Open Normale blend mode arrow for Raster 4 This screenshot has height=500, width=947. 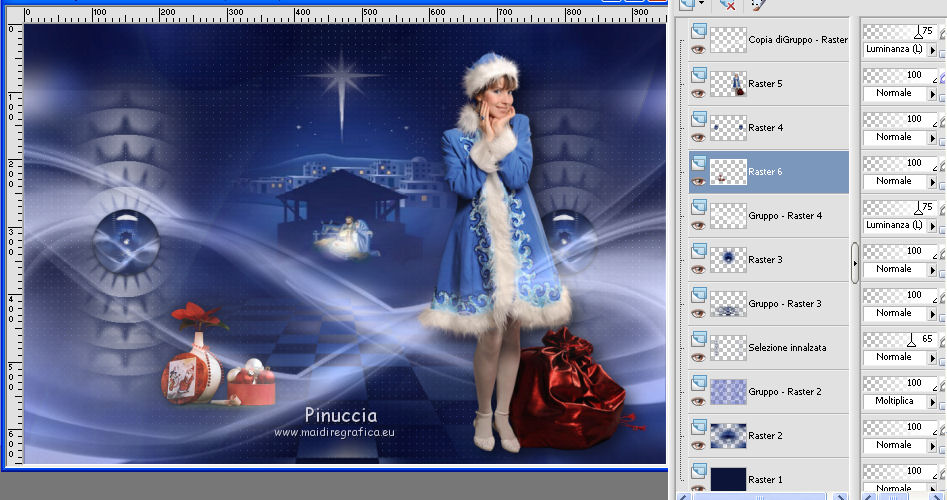[932, 138]
